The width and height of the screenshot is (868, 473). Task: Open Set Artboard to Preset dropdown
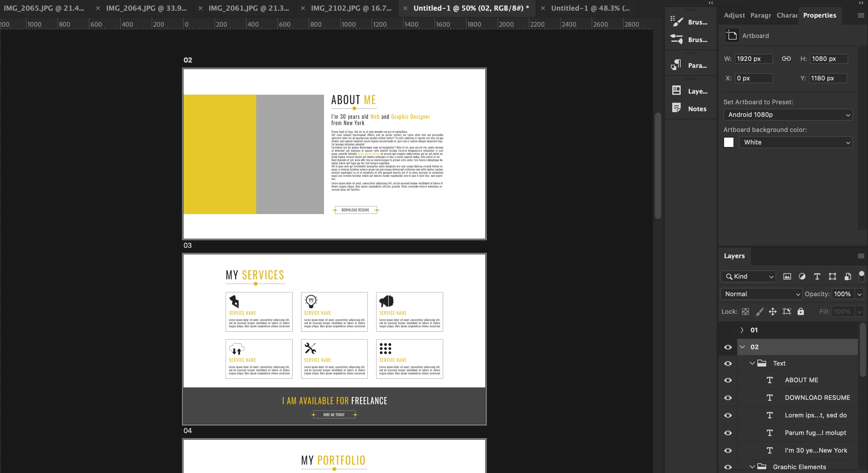pos(788,114)
